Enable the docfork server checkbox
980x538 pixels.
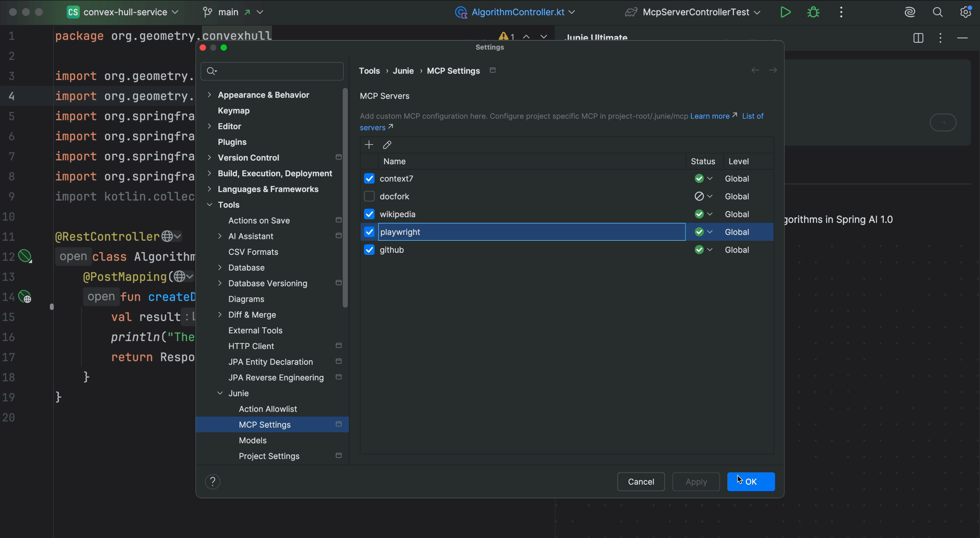coord(369,196)
